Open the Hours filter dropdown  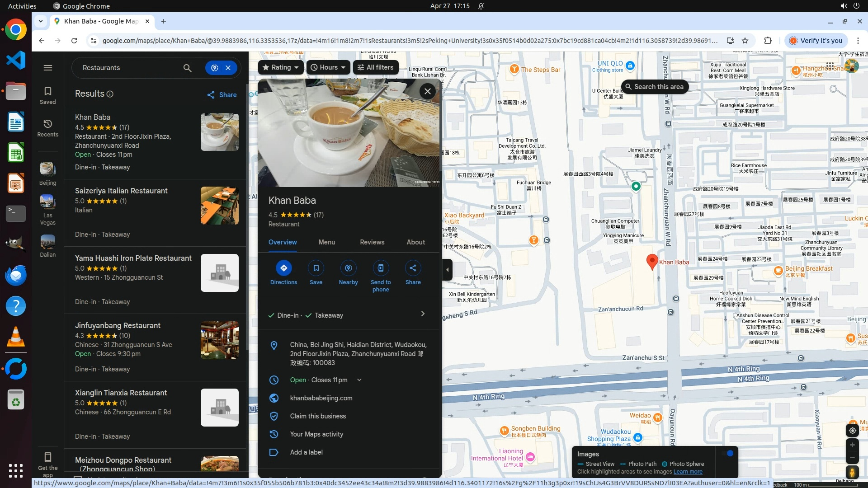click(328, 67)
